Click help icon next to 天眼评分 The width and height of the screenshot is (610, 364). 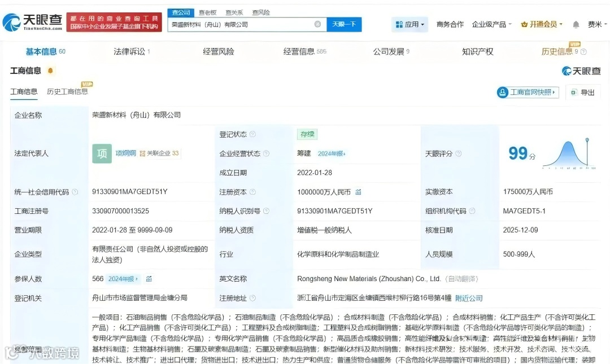[x=458, y=154]
